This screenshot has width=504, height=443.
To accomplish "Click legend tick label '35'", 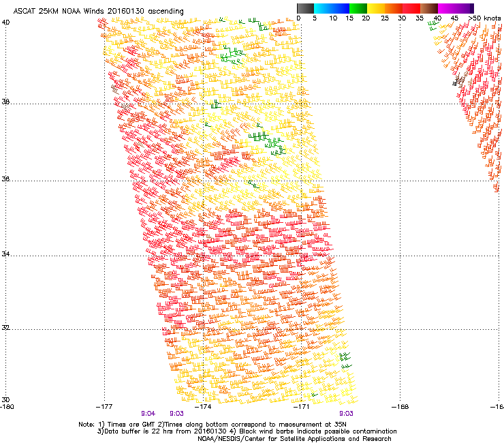I will point(420,18).
